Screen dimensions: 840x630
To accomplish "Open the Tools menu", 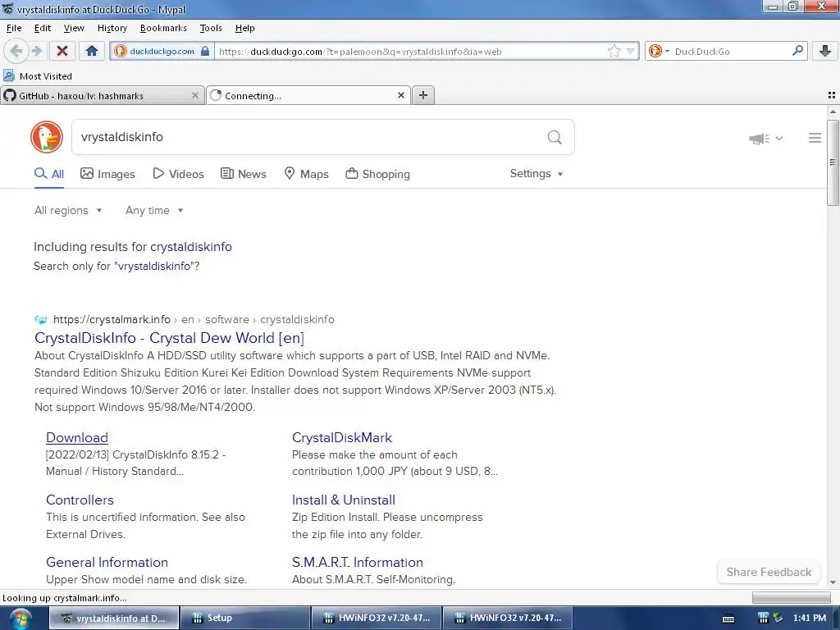I will 211,28.
